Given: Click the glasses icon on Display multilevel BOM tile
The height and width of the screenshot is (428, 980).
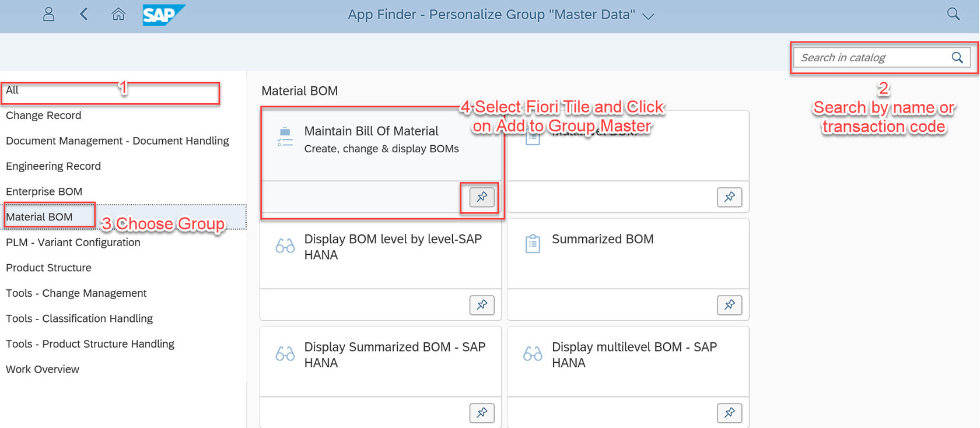Looking at the screenshot, I should [533, 353].
